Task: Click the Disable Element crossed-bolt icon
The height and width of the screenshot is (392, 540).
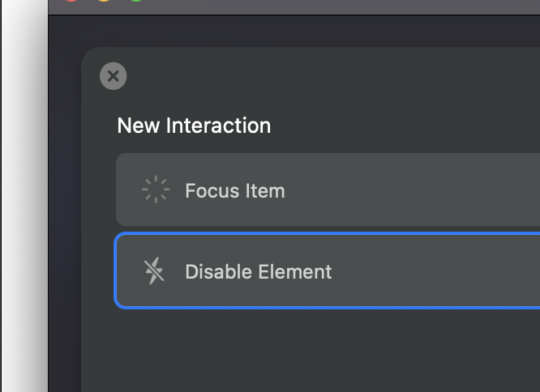Action: [x=154, y=271]
